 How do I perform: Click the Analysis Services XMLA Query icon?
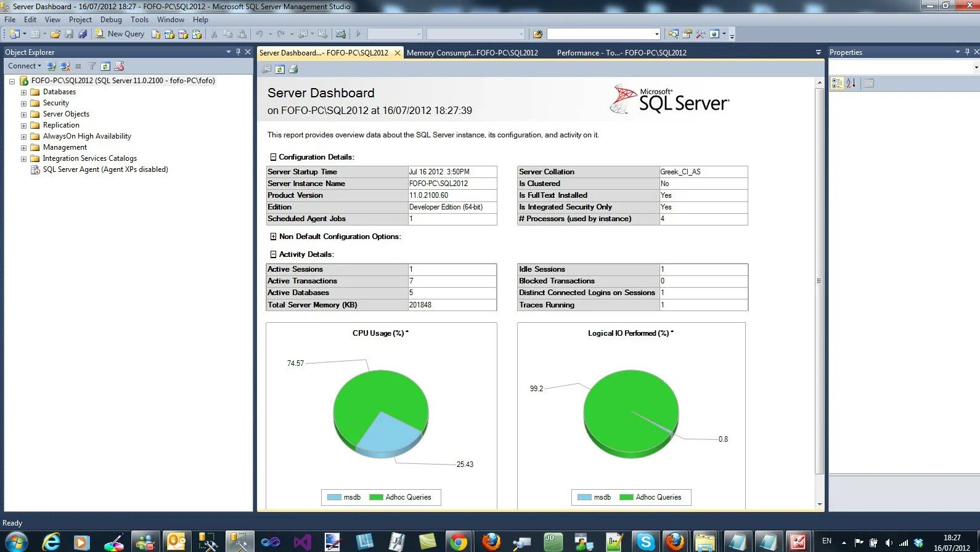click(x=197, y=34)
